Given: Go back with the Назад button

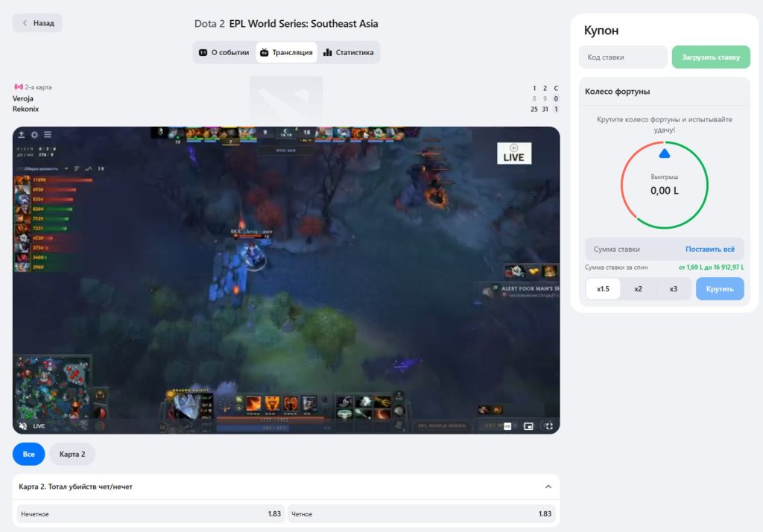Looking at the screenshot, I should pyautogui.click(x=37, y=23).
